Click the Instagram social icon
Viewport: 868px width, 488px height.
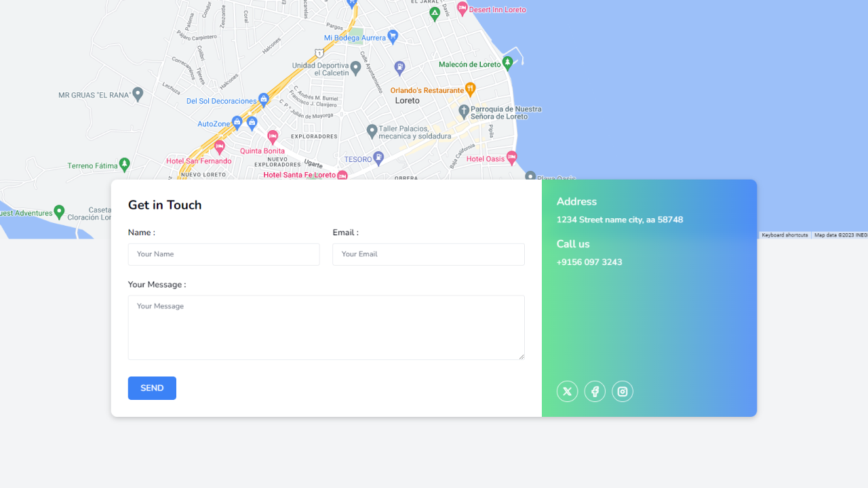(623, 391)
